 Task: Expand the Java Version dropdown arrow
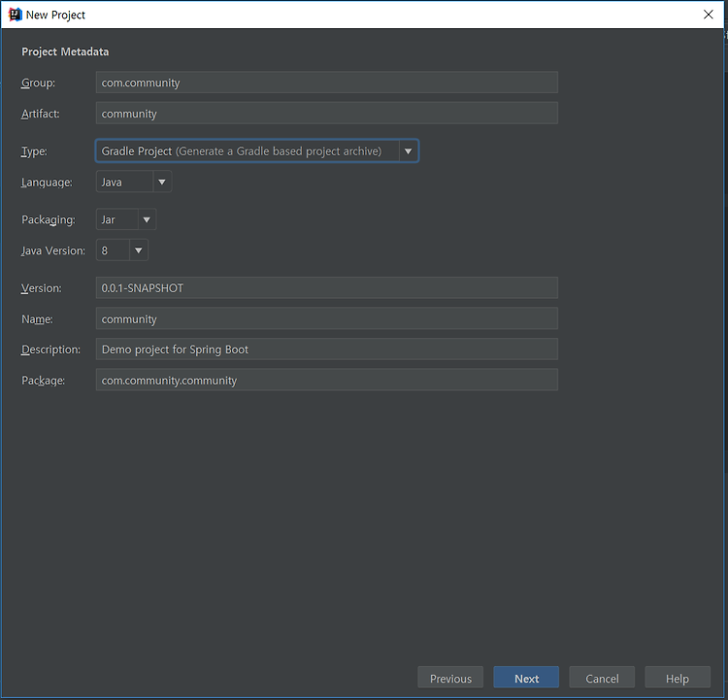click(139, 250)
